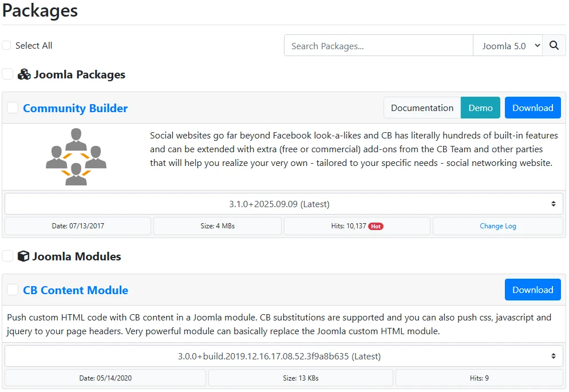Click the magnifying glass search icon

[x=554, y=46]
